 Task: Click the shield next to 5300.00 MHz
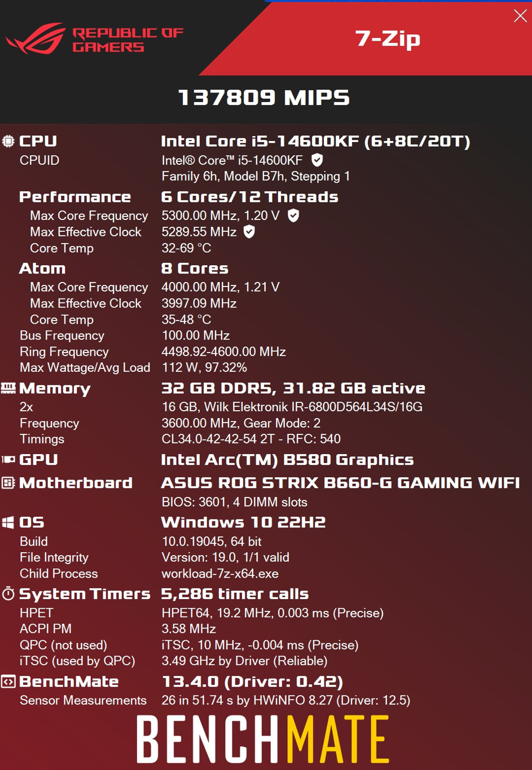pyautogui.click(x=293, y=215)
